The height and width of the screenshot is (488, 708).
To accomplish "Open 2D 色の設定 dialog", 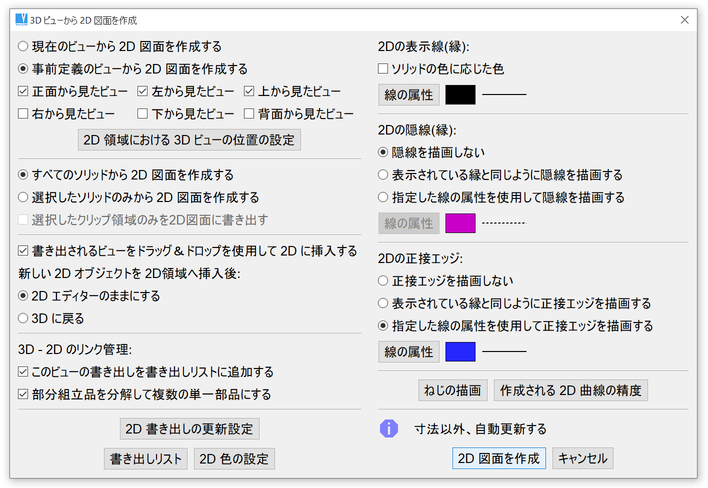I will 234,459.
